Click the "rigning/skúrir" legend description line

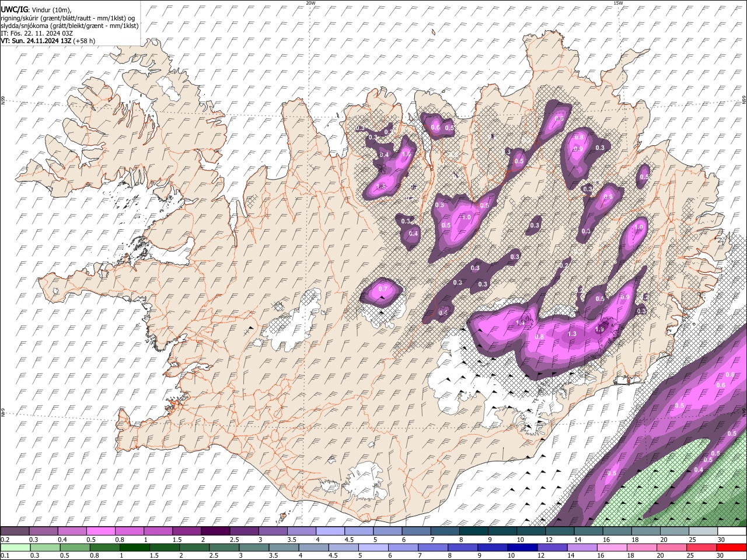click(68, 17)
